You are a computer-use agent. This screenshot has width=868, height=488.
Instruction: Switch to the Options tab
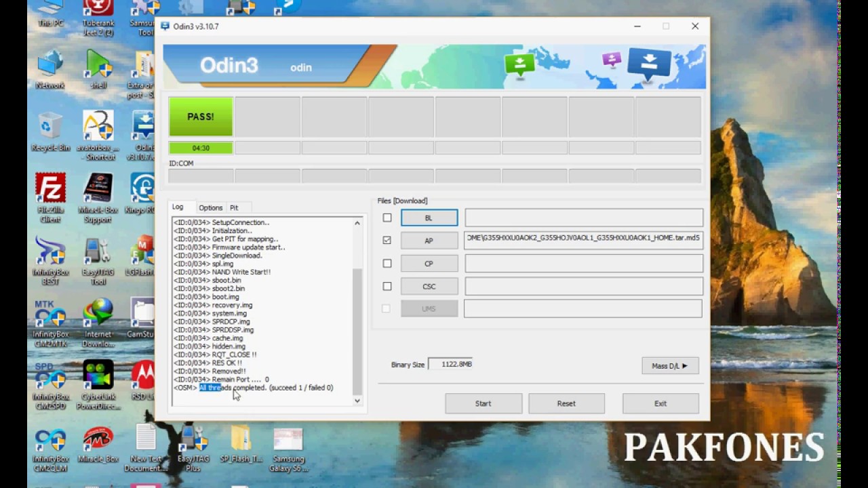pyautogui.click(x=210, y=207)
